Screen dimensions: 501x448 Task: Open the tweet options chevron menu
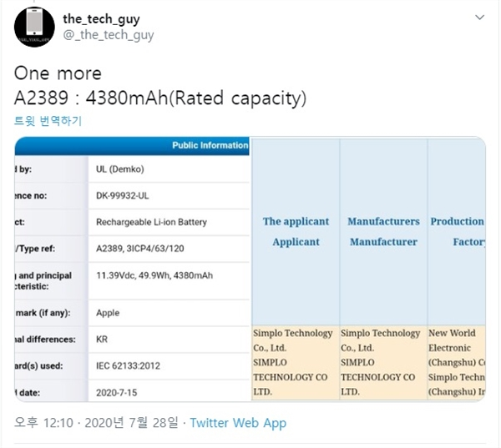coord(479,18)
